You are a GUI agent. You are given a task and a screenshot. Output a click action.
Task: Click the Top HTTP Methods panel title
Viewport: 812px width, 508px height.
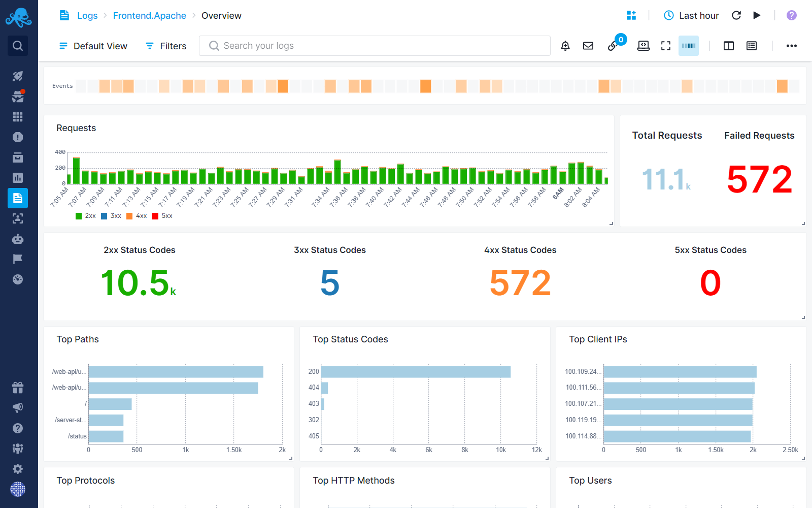(354, 481)
